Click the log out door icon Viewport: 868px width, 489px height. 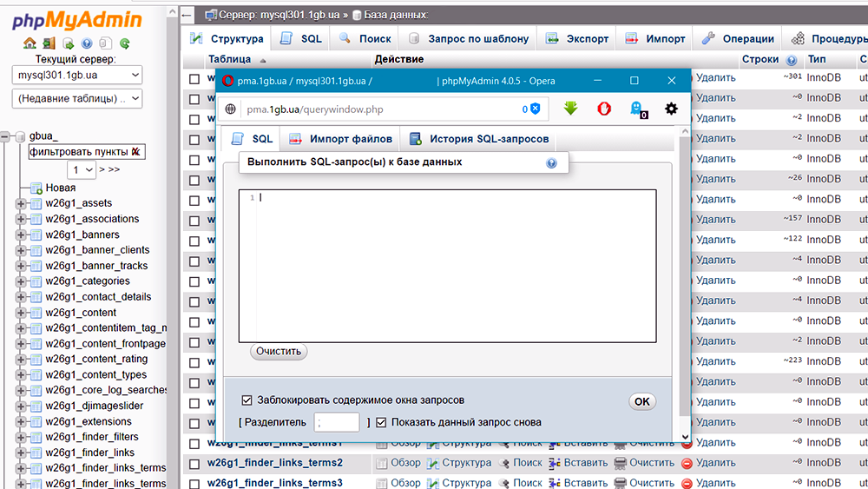point(49,43)
